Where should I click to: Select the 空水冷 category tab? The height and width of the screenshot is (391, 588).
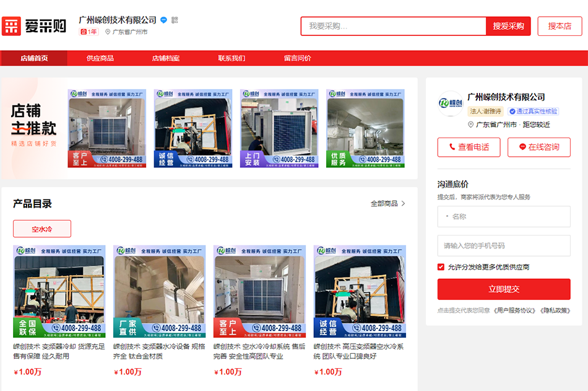[42, 229]
